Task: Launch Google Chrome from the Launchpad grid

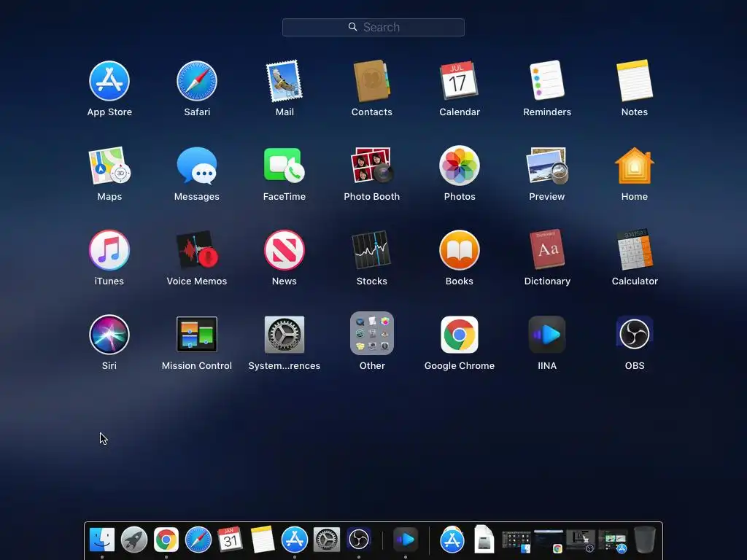Action: click(x=460, y=335)
